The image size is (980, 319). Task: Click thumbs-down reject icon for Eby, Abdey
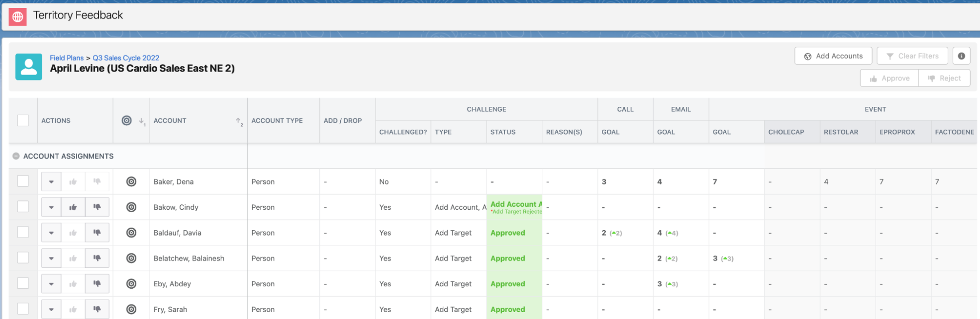[x=97, y=284]
